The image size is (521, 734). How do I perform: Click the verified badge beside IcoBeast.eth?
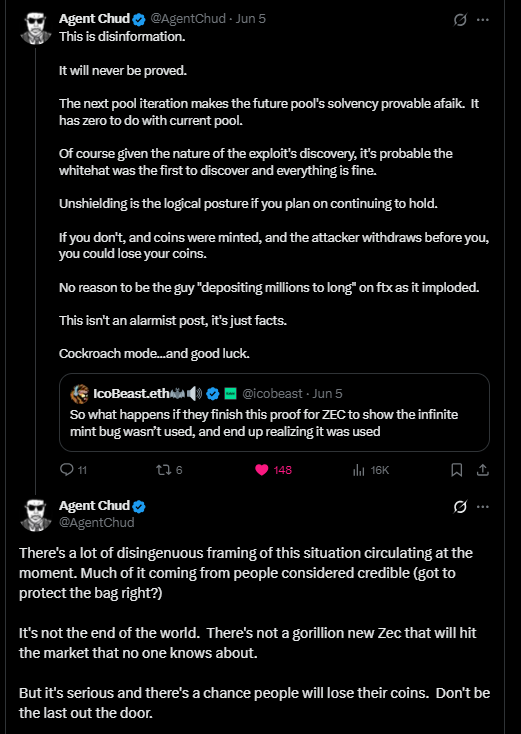tap(213, 394)
